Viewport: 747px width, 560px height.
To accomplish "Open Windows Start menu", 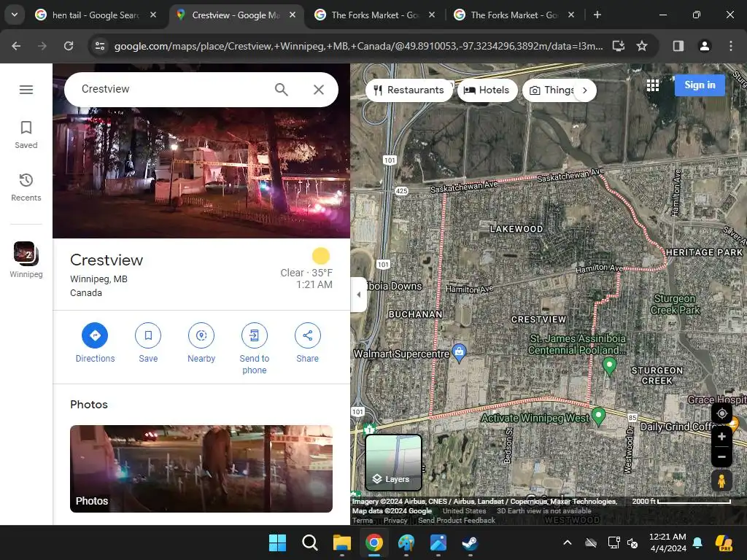I will point(277,542).
